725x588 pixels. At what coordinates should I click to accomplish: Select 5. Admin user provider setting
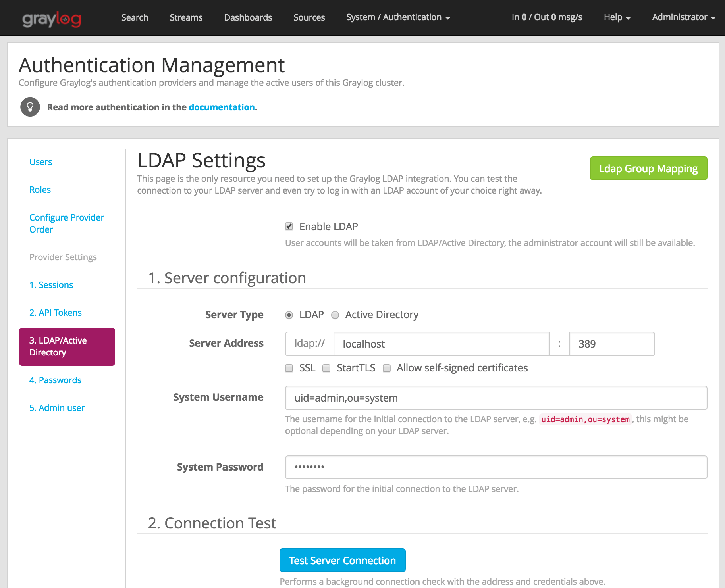(x=57, y=408)
